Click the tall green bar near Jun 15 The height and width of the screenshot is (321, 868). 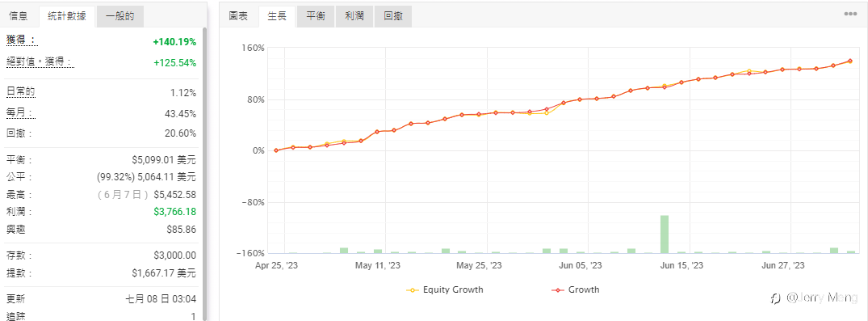pyautogui.click(x=665, y=234)
